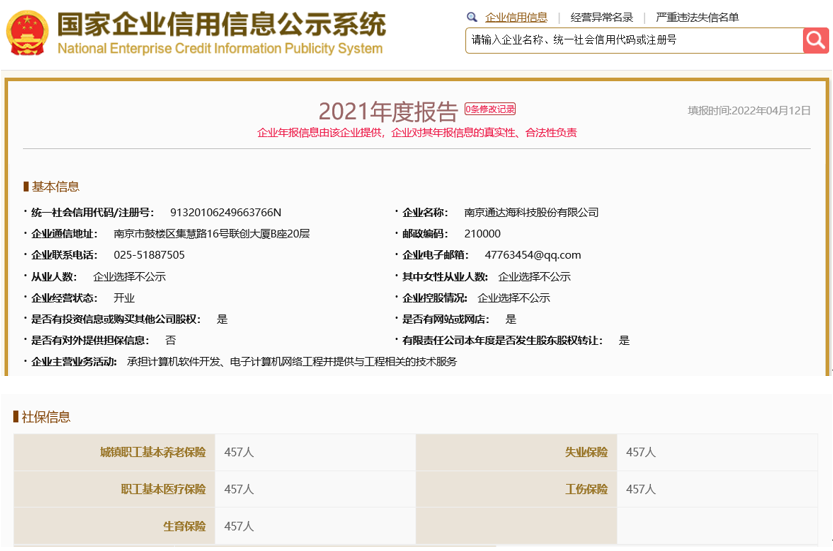Click company name 南京通达海科技股份有限公司
This screenshot has height=551, width=833.
(531, 213)
